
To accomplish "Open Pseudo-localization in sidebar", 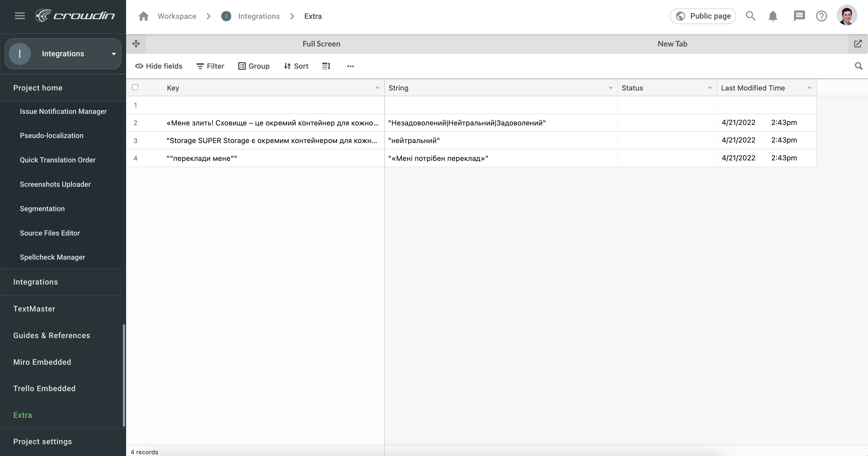I will (x=51, y=135).
